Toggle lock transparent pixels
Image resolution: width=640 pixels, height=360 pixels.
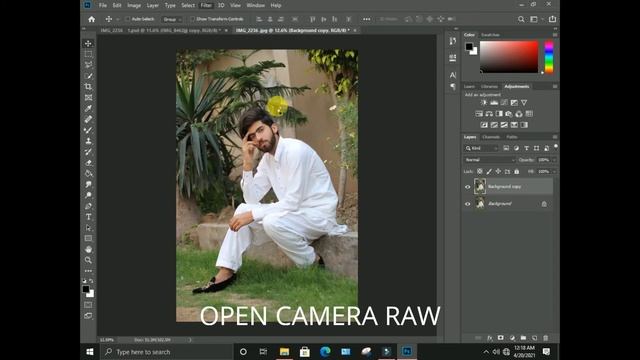(480, 172)
